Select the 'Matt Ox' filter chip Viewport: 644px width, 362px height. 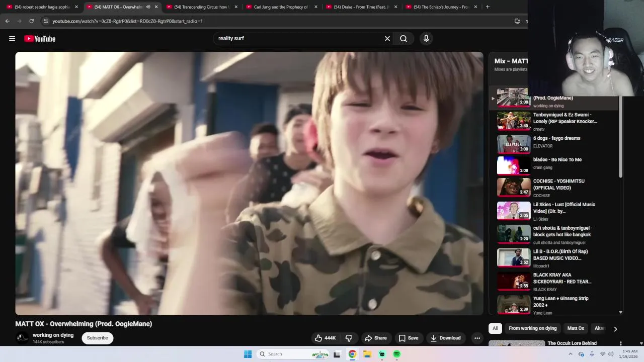576,328
